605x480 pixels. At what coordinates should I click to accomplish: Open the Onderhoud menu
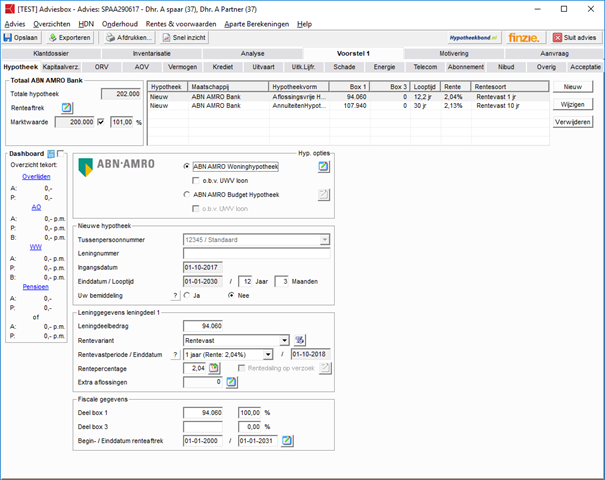[120, 24]
